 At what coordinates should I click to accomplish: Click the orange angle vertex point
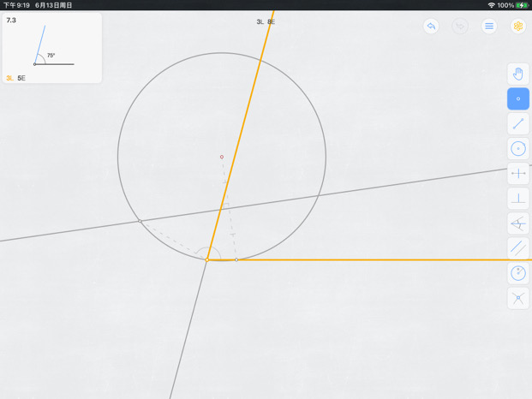point(207,260)
